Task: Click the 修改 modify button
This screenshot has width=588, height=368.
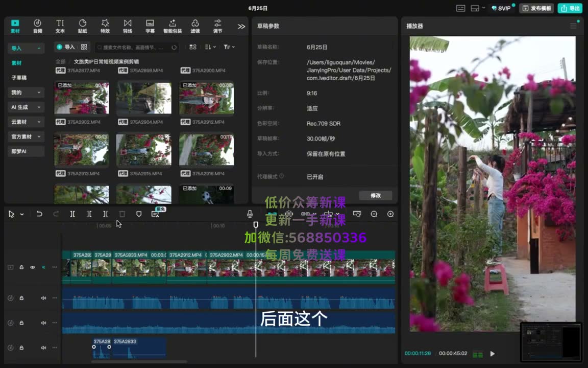Action: tap(375, 195)
